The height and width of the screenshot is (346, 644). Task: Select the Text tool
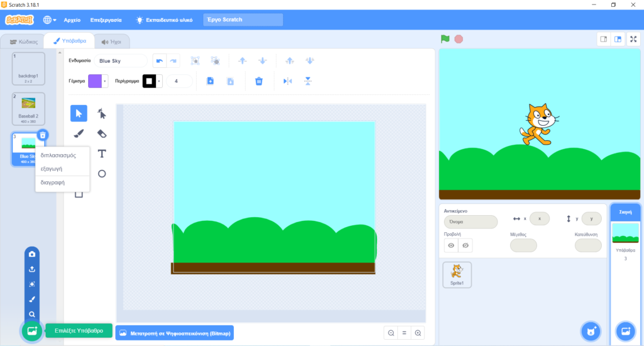click(x=101, y=153)
